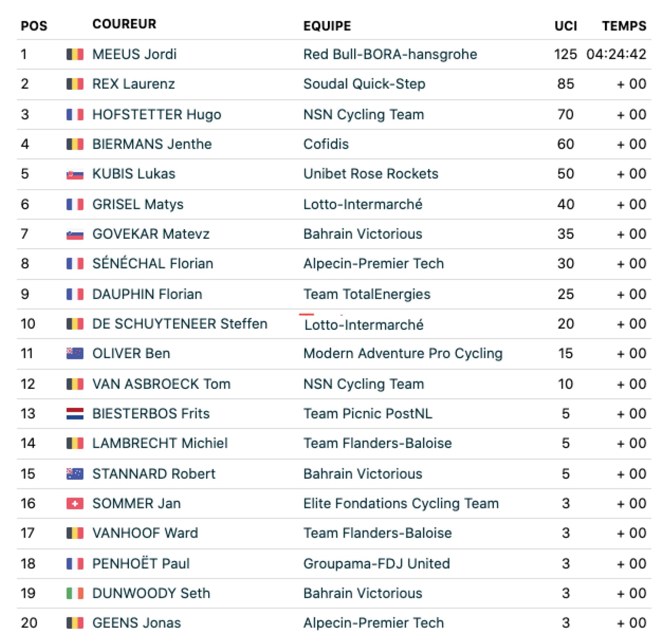Open the Elite Fondations Cycling Team link
Image resolution: width=668 pixels, height=644 pixels.
(401, 503)
